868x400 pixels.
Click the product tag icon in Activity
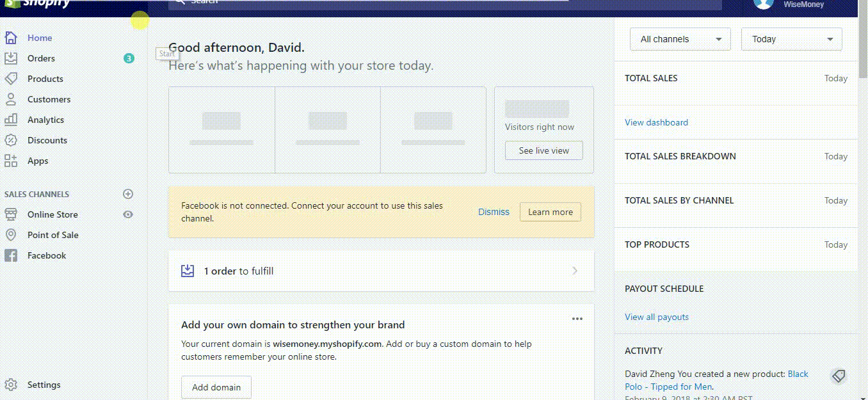pyautogui.click(x=839, y=376)
